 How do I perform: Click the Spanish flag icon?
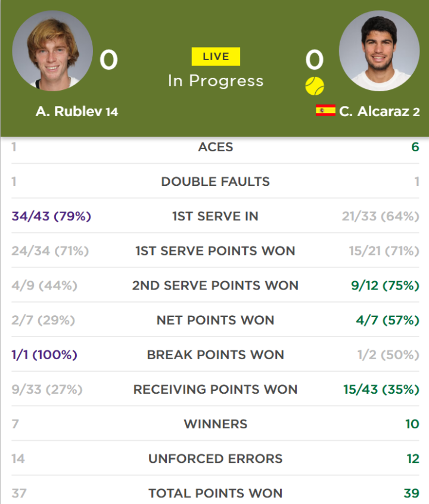(x=325, y=110)
